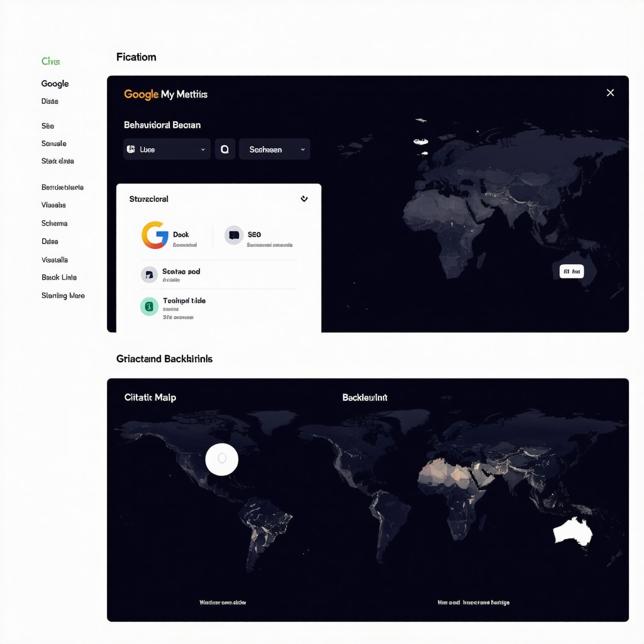The image size is (644, 644).
Task: Click the Sturacioral card title
Action: click(x=148, y=199)
